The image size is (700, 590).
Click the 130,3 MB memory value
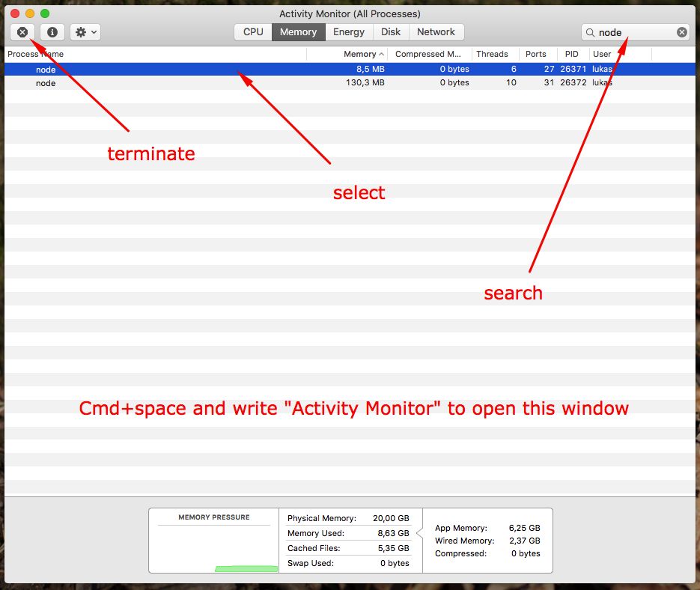[x=365, y=82]
